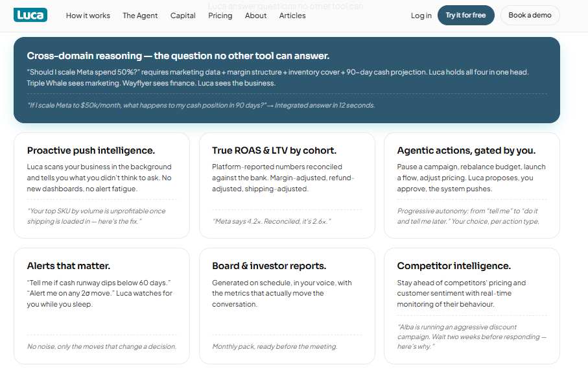
Task: Go to The Agent menu item
Action: pyautogui.click(x=140, y=16)
